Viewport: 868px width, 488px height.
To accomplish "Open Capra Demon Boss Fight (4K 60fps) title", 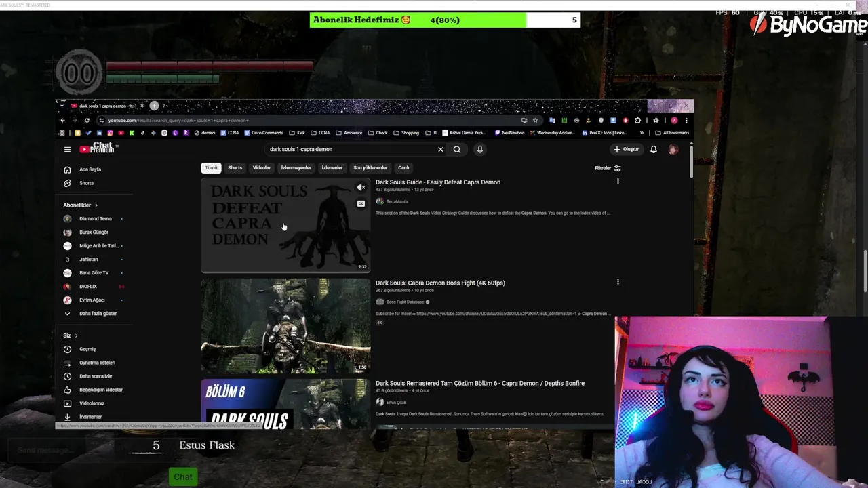I will coord(440,283).
